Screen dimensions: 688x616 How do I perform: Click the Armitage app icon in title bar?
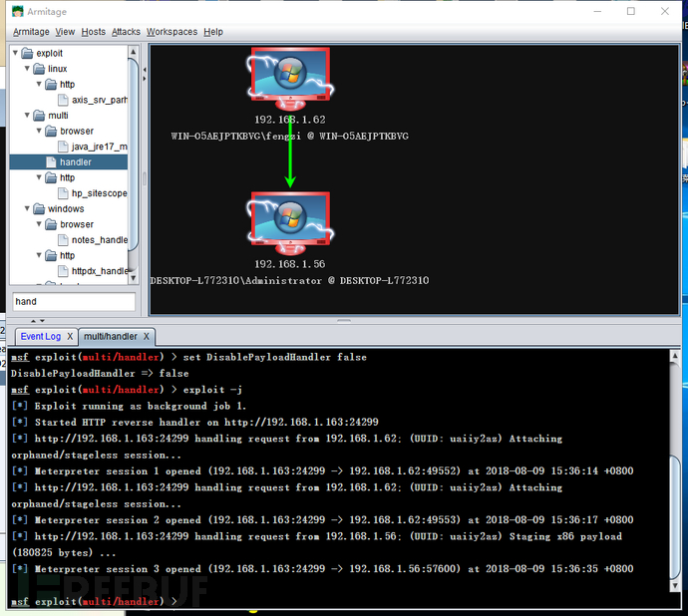pyautogui.click(x=18, y=11)
